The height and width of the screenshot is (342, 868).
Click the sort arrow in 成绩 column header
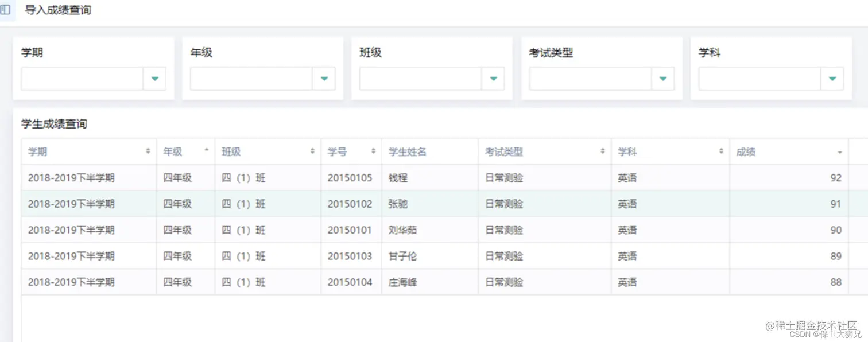pyautogui.click(x=840, y=152)
